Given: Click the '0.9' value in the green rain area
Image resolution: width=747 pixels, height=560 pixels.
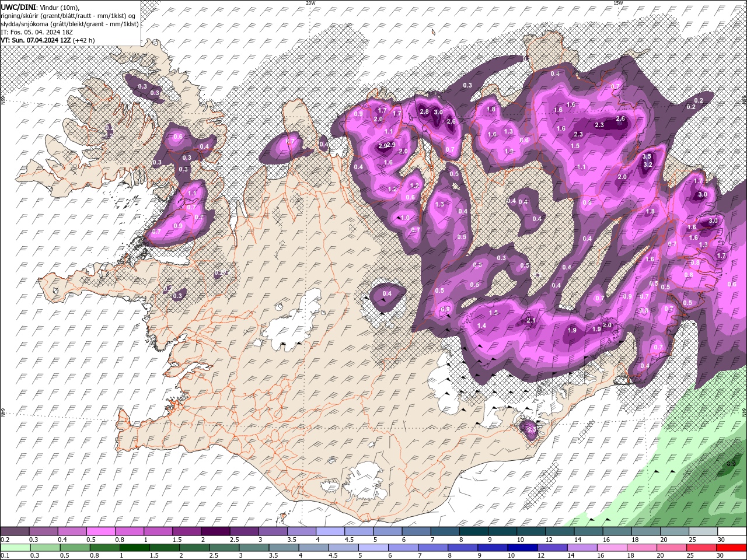Looking at the screenshot, I should pos(731,464).
